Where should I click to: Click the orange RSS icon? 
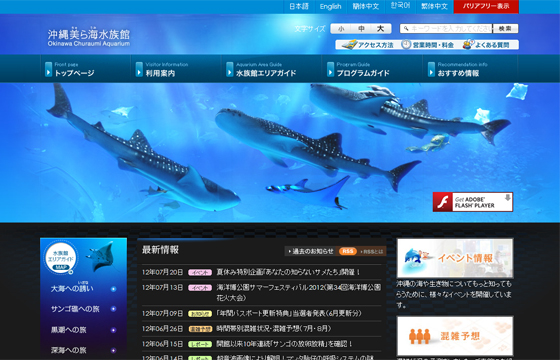tap(348, 251)
